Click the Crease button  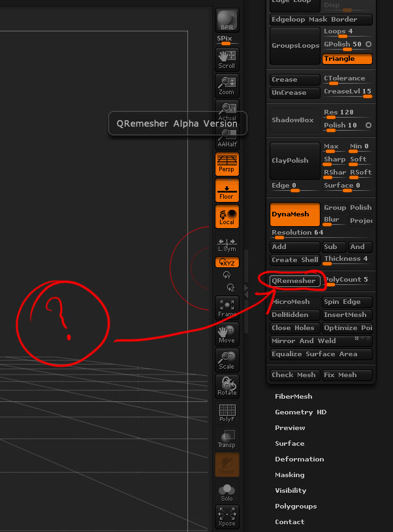pyautogui.click(x=295, y=79)
